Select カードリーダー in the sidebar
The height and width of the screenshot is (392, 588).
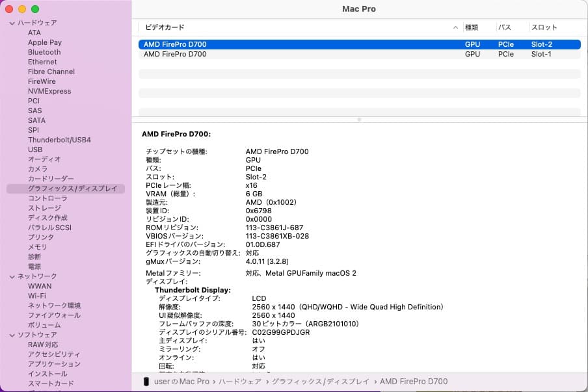pos(51,179)
